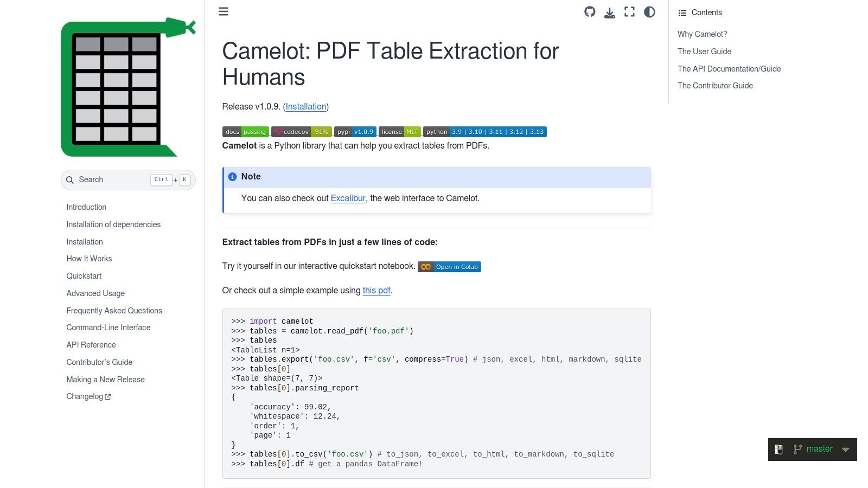Click the Read the Docs book icon

[x=778, y=450]
